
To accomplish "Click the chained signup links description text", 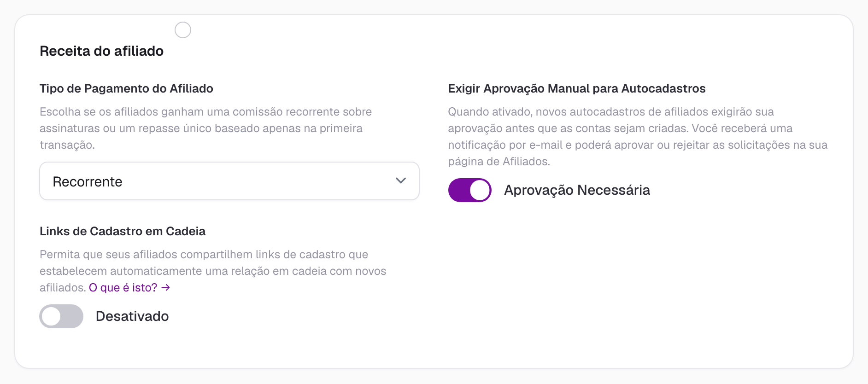I will click(213, 271).
